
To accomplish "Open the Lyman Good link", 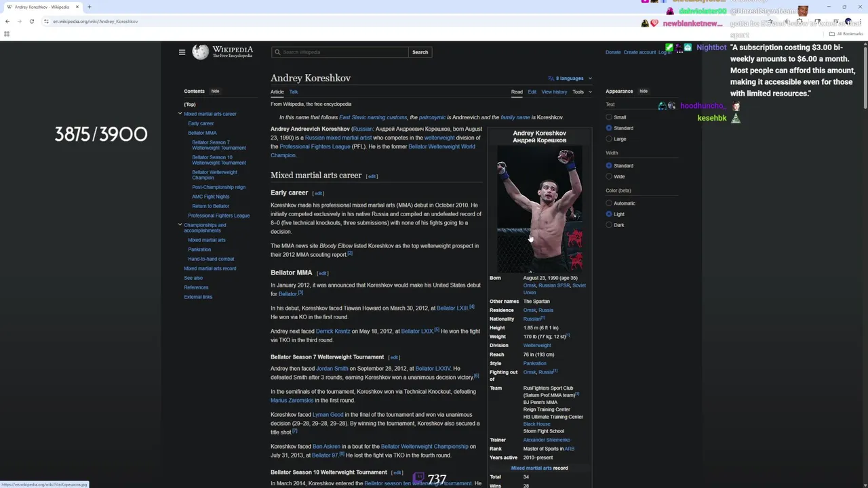I will click(328, 415).
